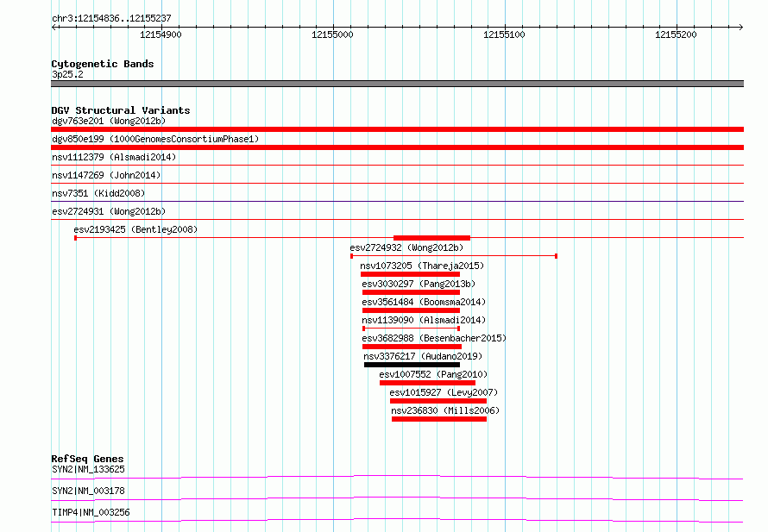
Task: Open gene TIMP4|NM_003256
Action: click(91, 512)
